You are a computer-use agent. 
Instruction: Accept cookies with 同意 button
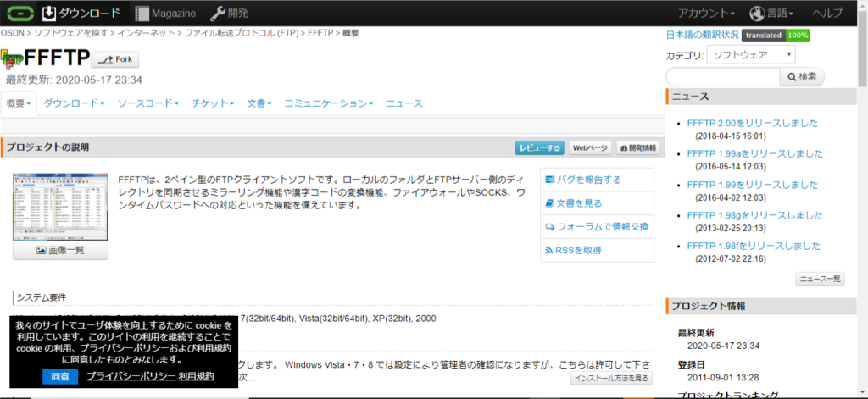(x=60, y=377)
